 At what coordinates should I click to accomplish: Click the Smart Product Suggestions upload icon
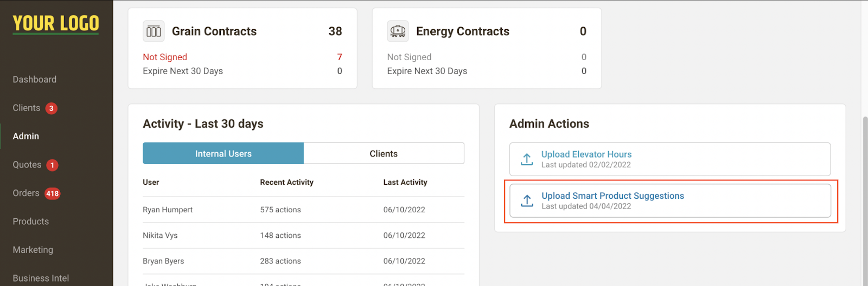527,201
